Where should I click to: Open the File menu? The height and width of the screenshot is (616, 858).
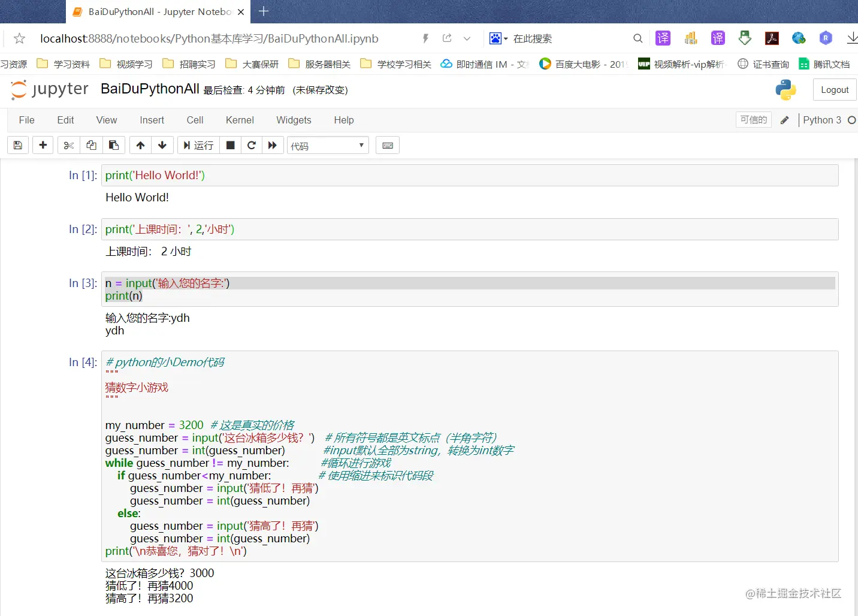click(27, 120)
